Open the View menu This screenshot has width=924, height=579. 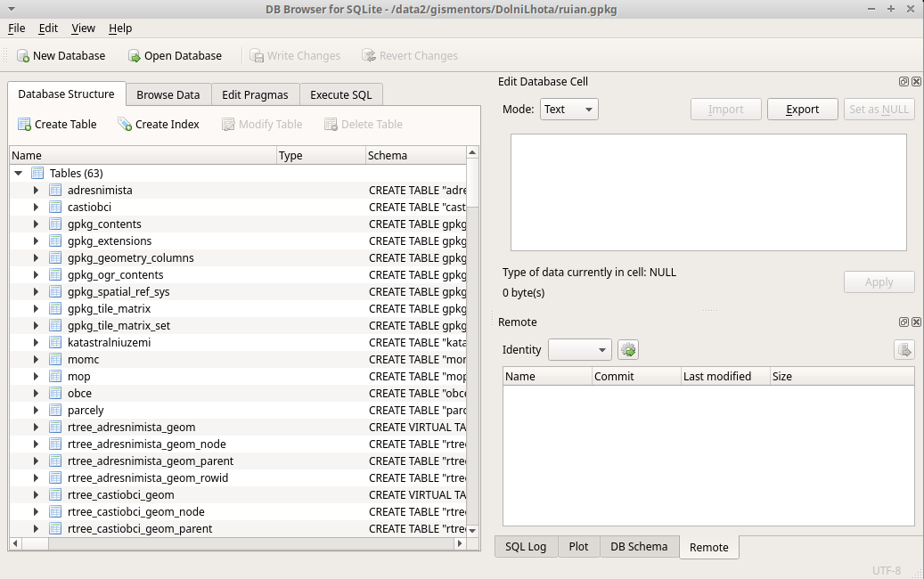[x=83, y=29]
